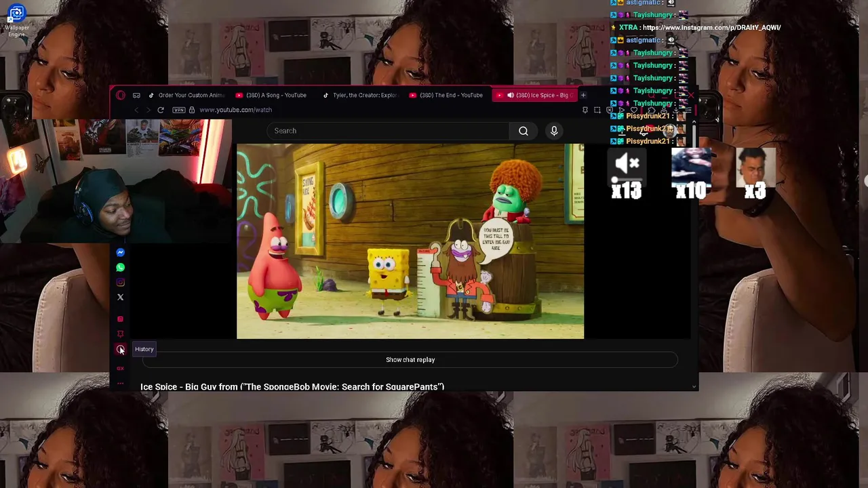Image resolution: width=868 pixels, height=488 pixels.
Task: Click the x3 emote overlay thumbnail
Action: pos(755,174)
